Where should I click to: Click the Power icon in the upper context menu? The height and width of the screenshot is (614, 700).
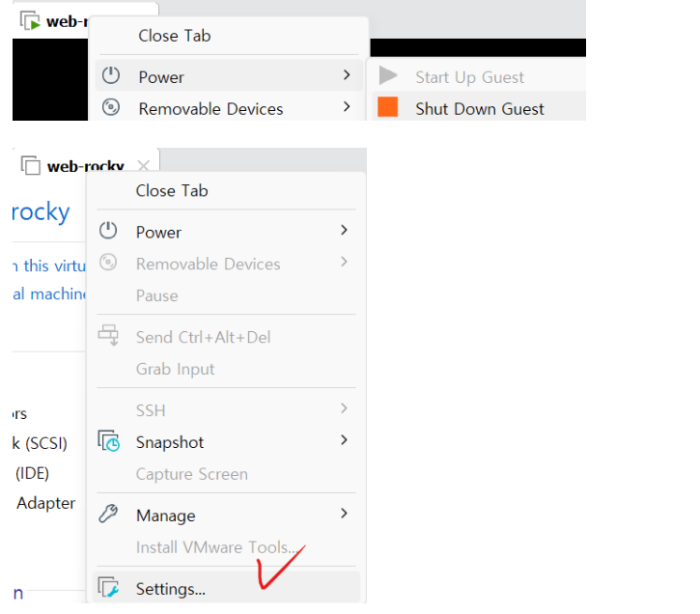point(111,76)
